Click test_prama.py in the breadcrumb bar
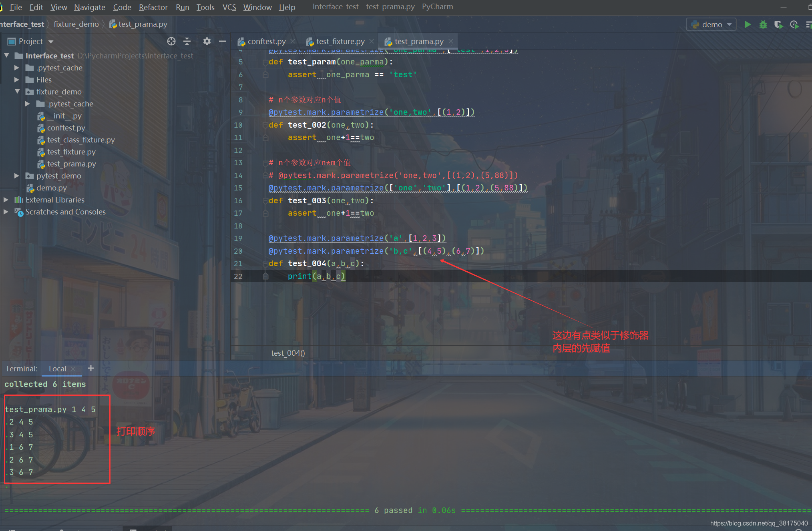The height and width of the screenshot is (531, 812). 139,24
